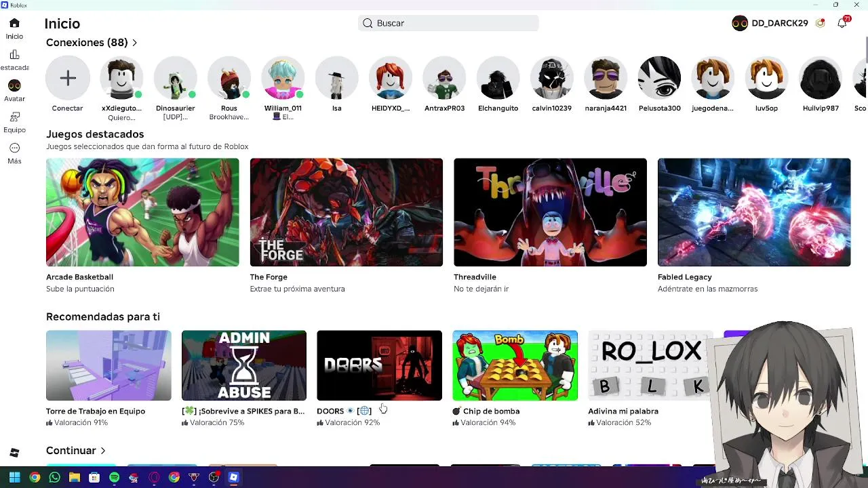868x488 pixels.
Task: Click the Arcade Basketball title link
Action: [x=79, y=277]
